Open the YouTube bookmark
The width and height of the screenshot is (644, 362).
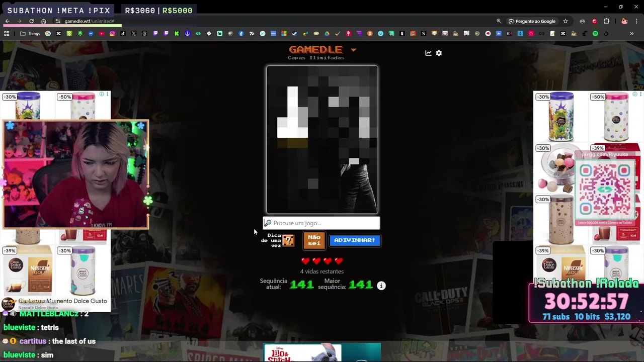pyautogui.click(x=102, y=34)
